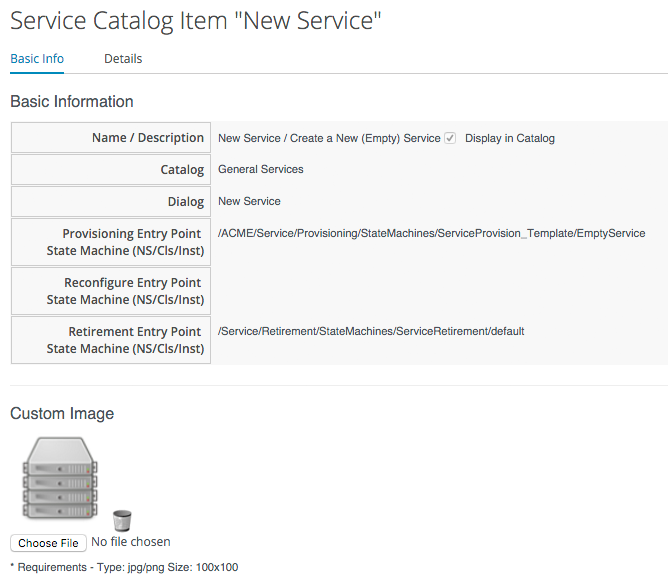Click the 'New Service' dialog value
The width and height of the screenshot is (668, 583).
click(x=249, y=201)
